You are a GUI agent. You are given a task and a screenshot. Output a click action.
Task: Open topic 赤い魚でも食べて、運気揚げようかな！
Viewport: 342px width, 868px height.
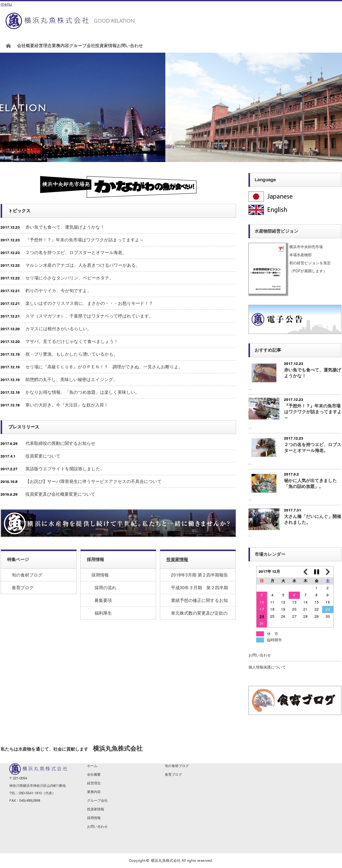pyautogui.click(x=65, y=227)
